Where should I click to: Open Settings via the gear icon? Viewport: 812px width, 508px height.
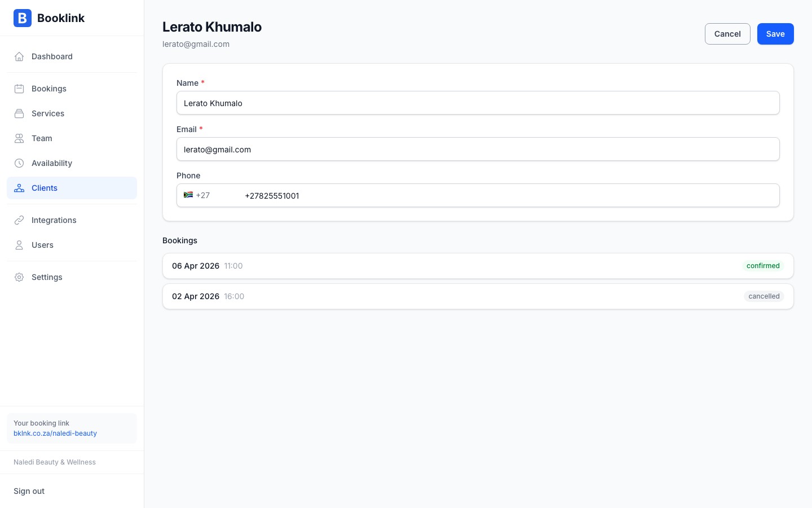[19, 277]
